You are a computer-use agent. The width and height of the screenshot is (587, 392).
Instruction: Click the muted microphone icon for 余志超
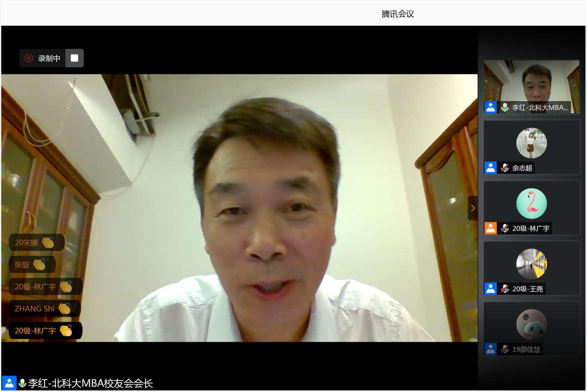click(x=505, y=168)
